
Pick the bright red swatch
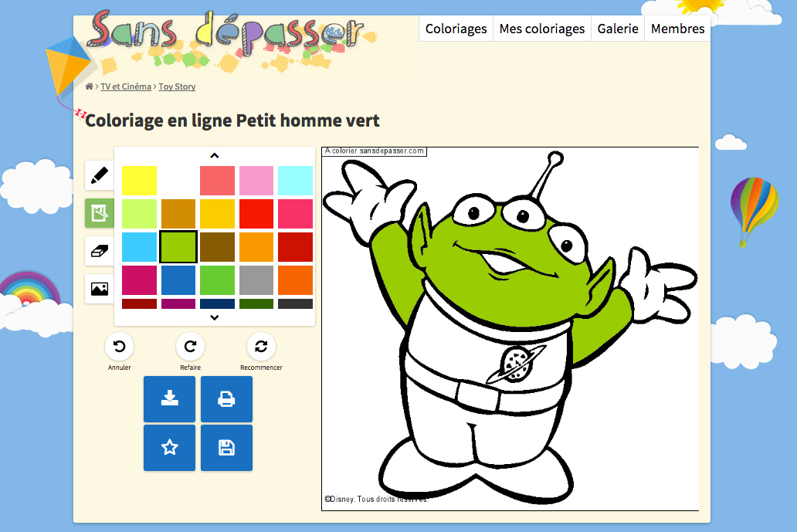click(256, 213)
